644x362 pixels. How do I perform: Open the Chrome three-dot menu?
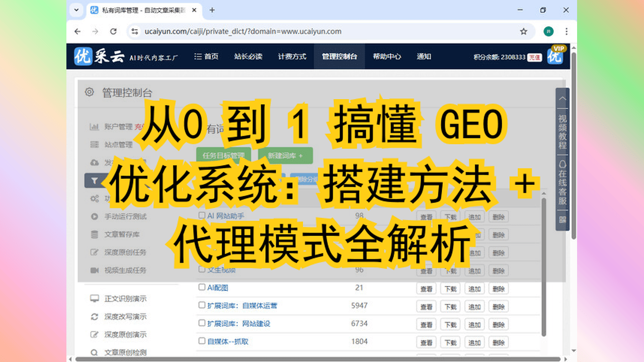click(567, 31)
